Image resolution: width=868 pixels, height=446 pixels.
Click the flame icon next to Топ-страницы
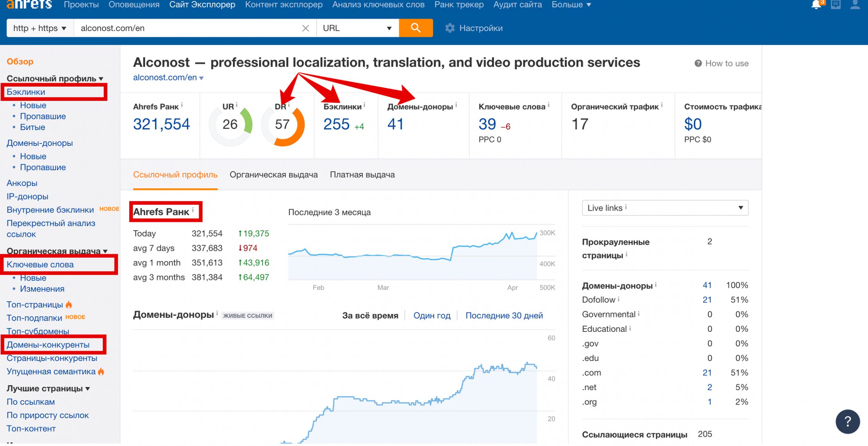pos(69,305)
